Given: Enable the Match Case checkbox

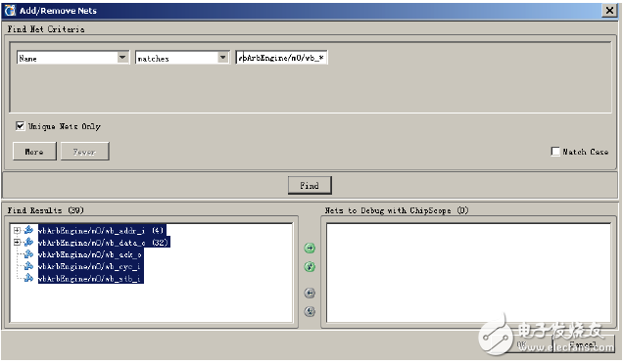Looking at the screenshot, I should click(555, 152).
